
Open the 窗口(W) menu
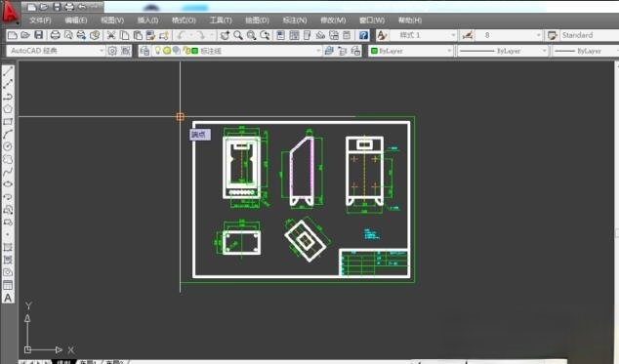(372, 20)
